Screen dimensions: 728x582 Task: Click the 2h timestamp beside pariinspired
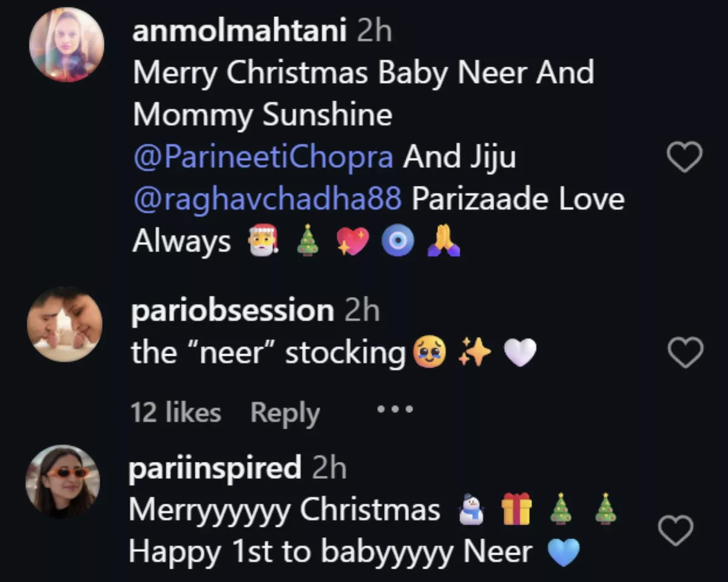pos(329,468)
